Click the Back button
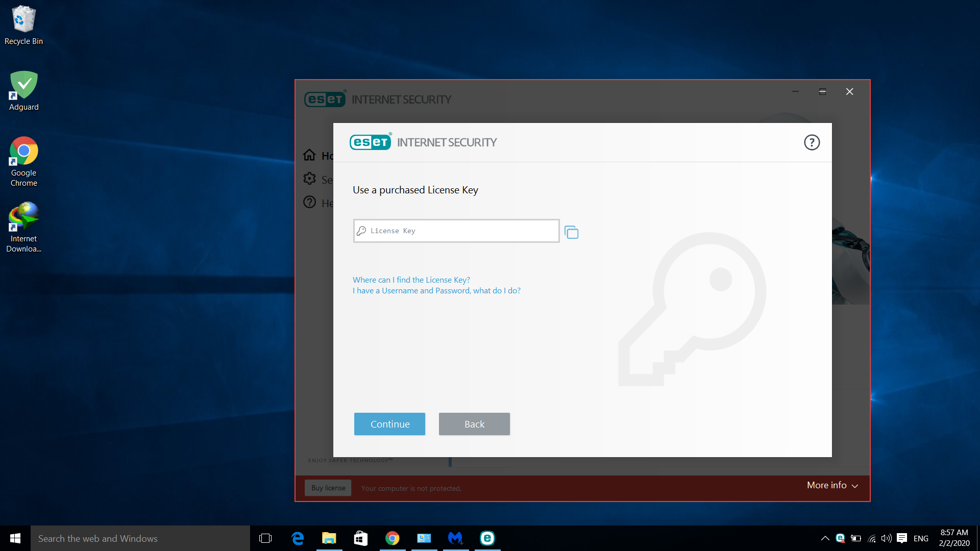The height and width of the screenshot is (551, 980). click(474, 424)
